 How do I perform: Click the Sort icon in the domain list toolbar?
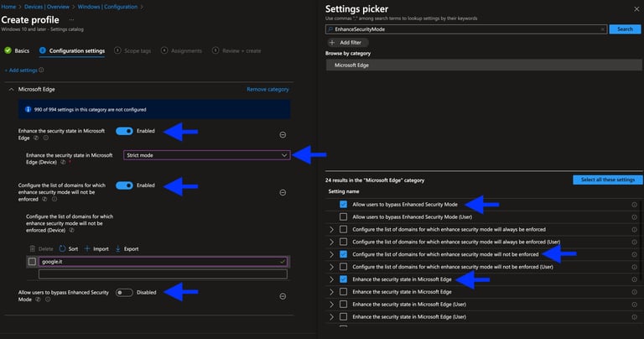pos(62,248)
